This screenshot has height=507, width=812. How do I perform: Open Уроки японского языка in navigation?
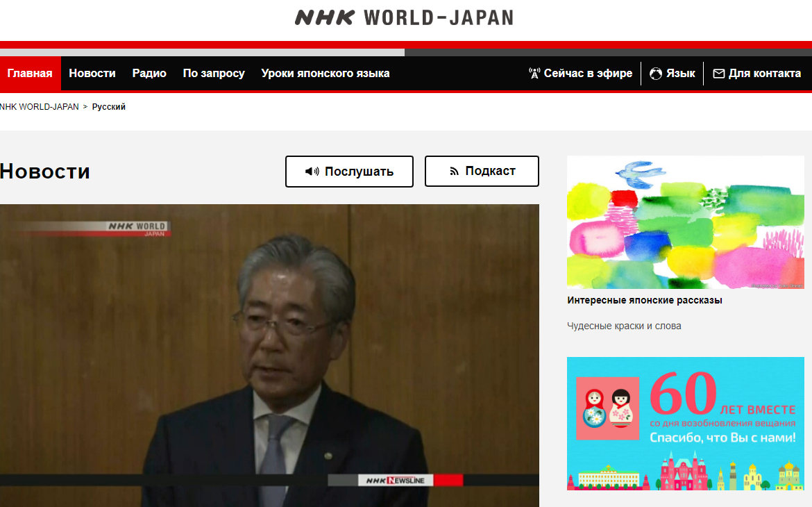pos(325,74)
